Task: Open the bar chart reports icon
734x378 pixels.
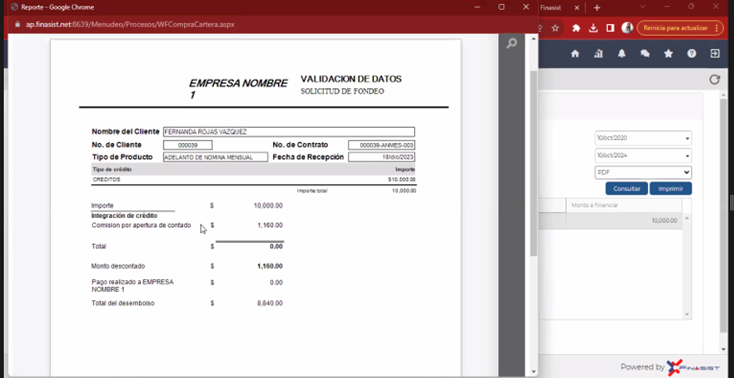Action: pos(598,54)
